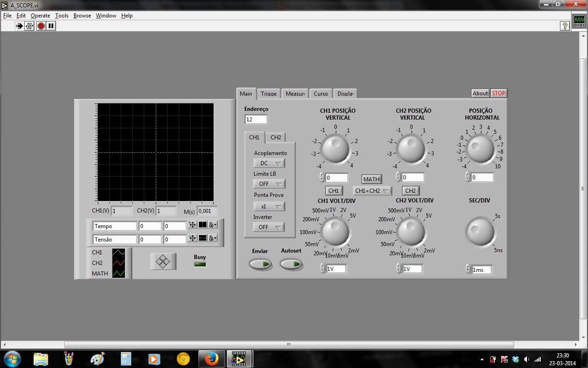This screenshot has width=588, height=368.
Task: Click the Endereço input field showing 12
Action: (256, 119)
